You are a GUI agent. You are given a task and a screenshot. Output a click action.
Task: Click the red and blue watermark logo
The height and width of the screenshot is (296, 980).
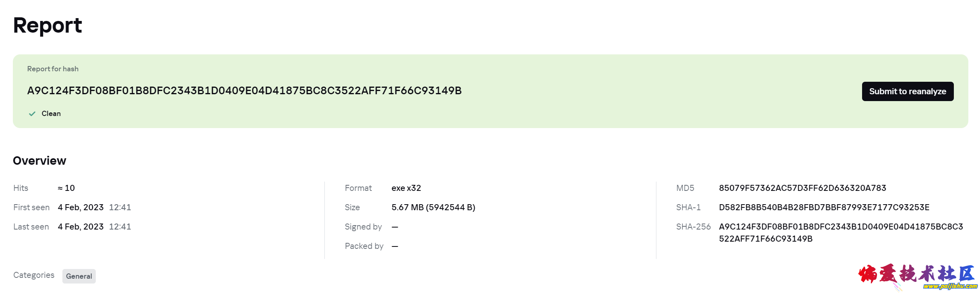[x=916, y=275]
